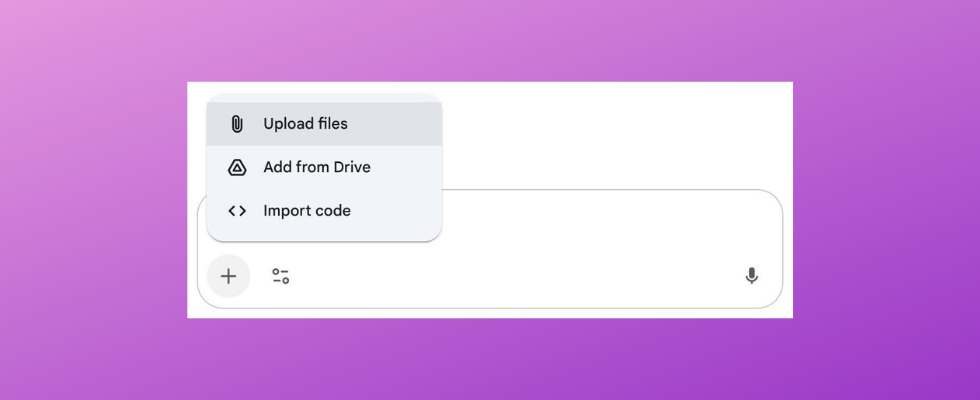This screenshot has height=400, width=980.
Task: Activate the microphone voice input icon
Action: pos(751,276)
